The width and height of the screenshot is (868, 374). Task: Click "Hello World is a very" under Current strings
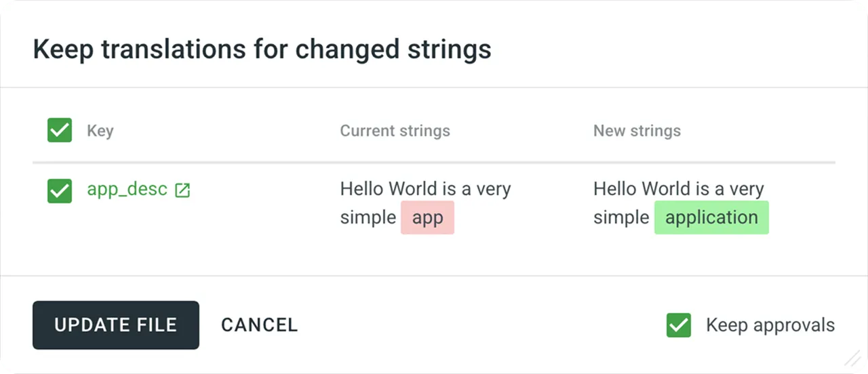tap(425, 189)
